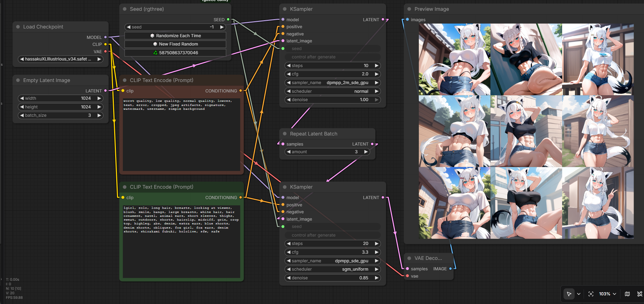
Task: Open the preview thumbnail of girl making a peace sign
Action: tap(598, 203)
